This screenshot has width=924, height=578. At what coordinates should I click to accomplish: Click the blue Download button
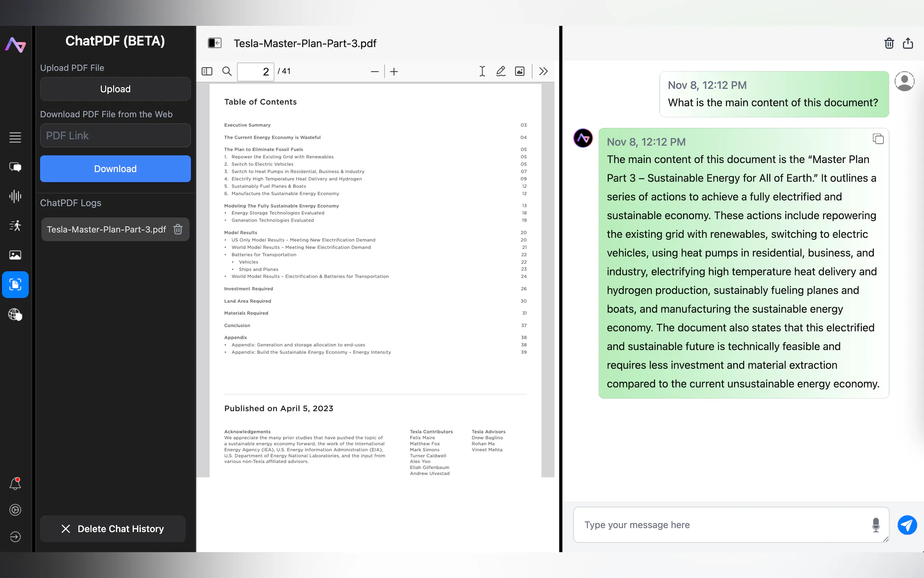[115, 169]
